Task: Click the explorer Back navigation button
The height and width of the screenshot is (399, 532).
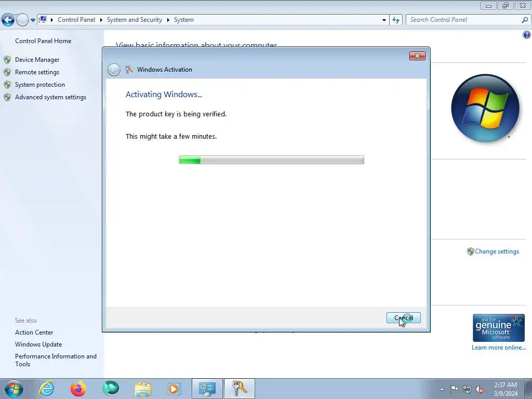Action: click(8, 20)
